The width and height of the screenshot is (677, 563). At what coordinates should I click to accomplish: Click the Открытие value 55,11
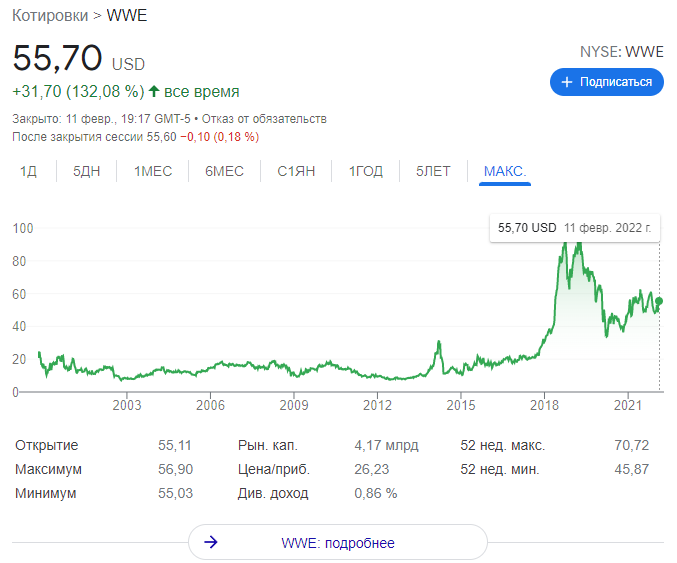[174, 445]
